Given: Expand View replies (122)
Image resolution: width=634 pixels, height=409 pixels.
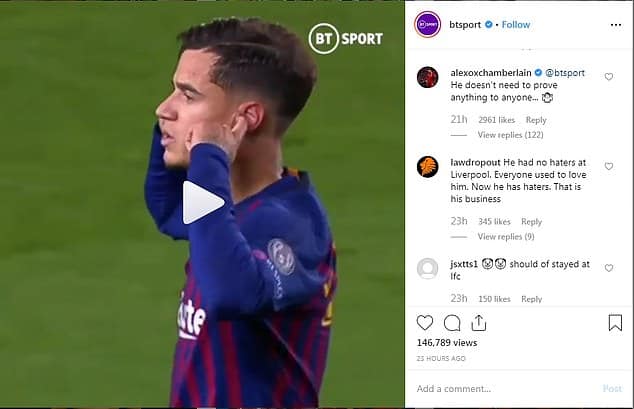Looking at the screenshot, I should (x=510, y=135).
